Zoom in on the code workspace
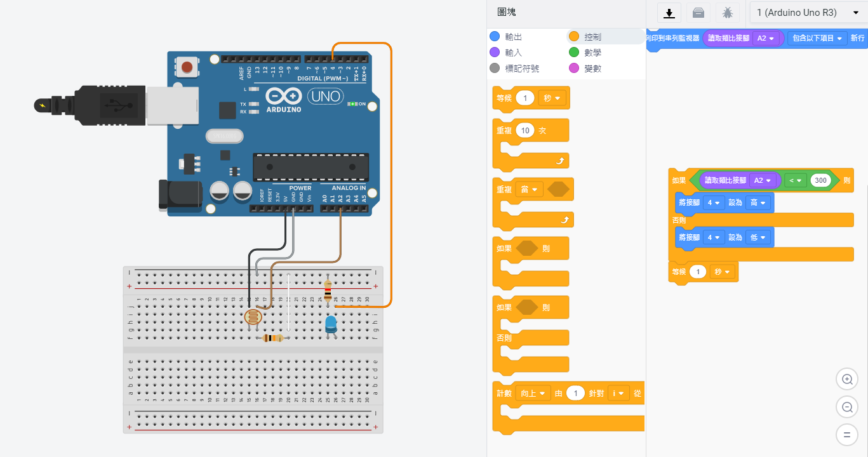Screen dimensions: 868x457 (x=846, y=380)
